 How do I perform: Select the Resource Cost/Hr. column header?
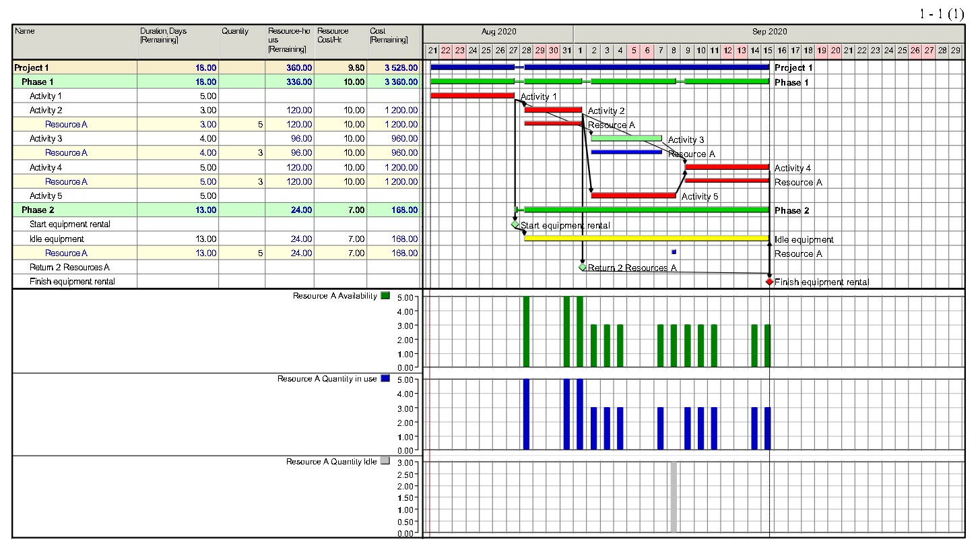click(340, 42)
